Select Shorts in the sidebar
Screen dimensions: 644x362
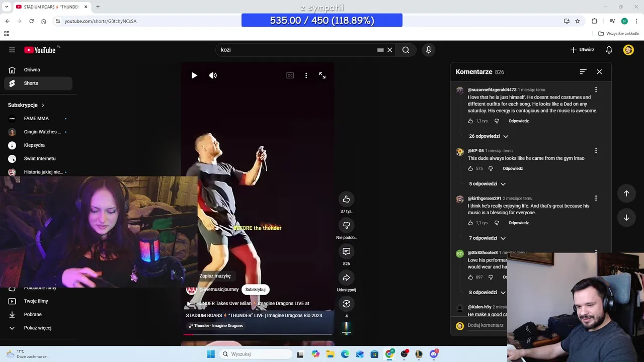pos(38,83)
